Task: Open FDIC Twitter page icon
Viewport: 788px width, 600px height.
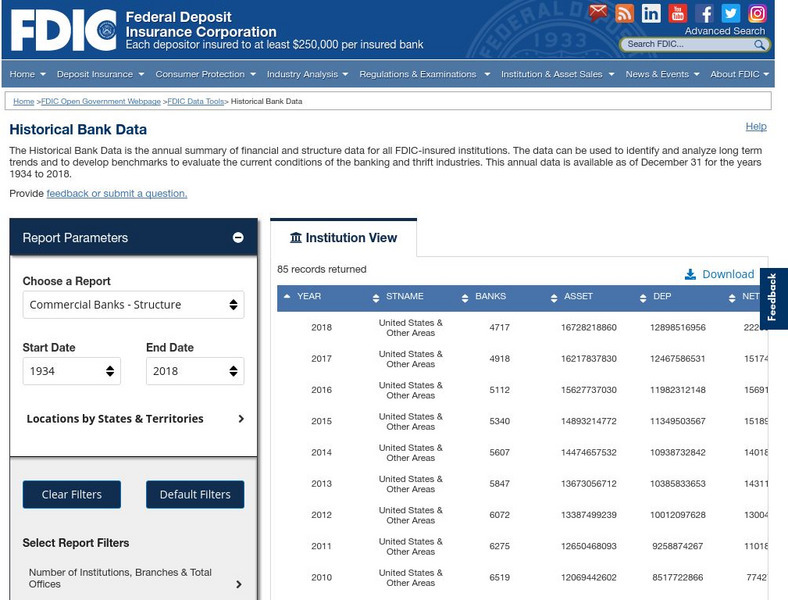Action: point(731,13)
